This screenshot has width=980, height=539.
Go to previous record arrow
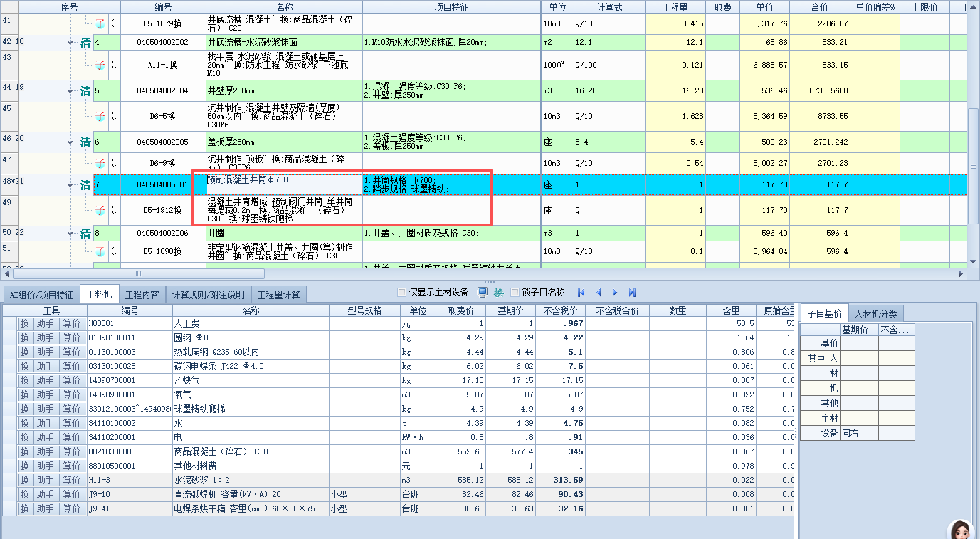[x=599, y=293]
